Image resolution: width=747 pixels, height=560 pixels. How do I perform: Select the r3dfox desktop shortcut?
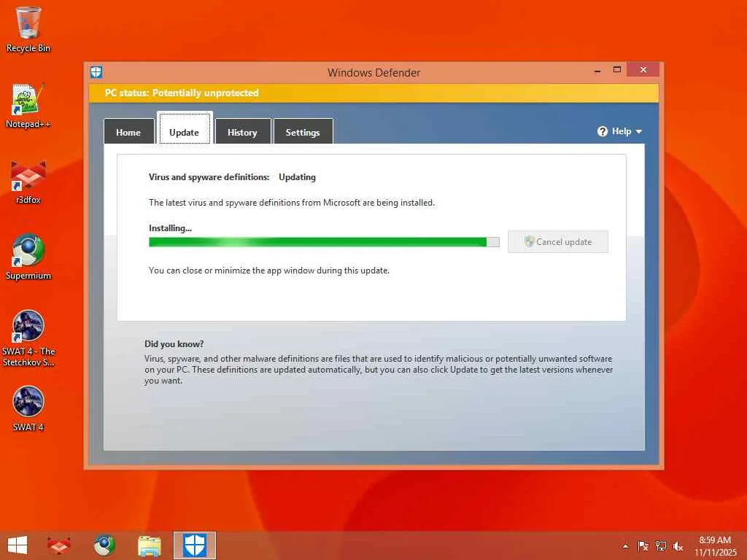28,182
